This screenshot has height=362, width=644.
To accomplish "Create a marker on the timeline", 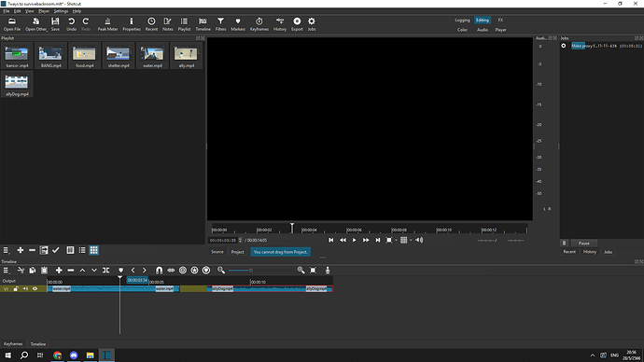I will [x=120, y=270].
